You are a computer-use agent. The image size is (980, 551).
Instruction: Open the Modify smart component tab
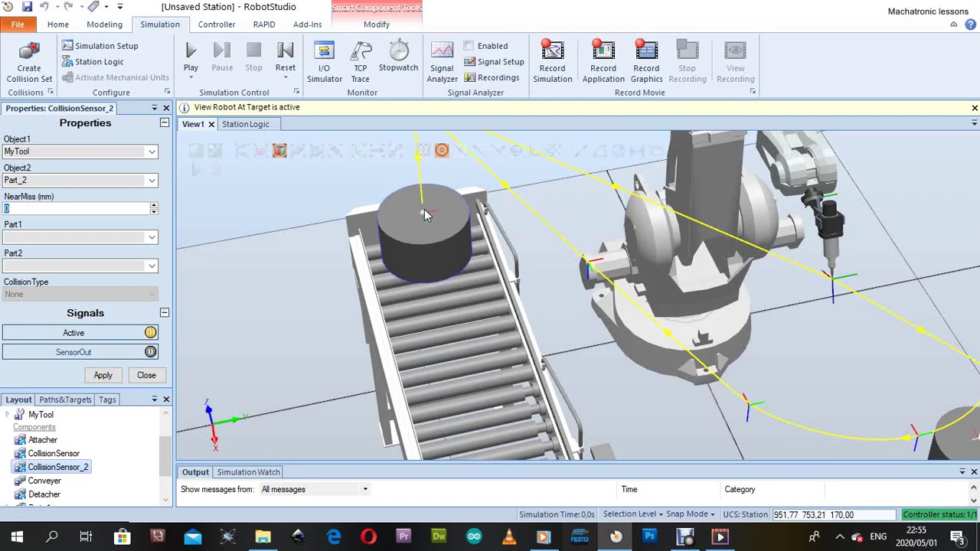point(377,24)
